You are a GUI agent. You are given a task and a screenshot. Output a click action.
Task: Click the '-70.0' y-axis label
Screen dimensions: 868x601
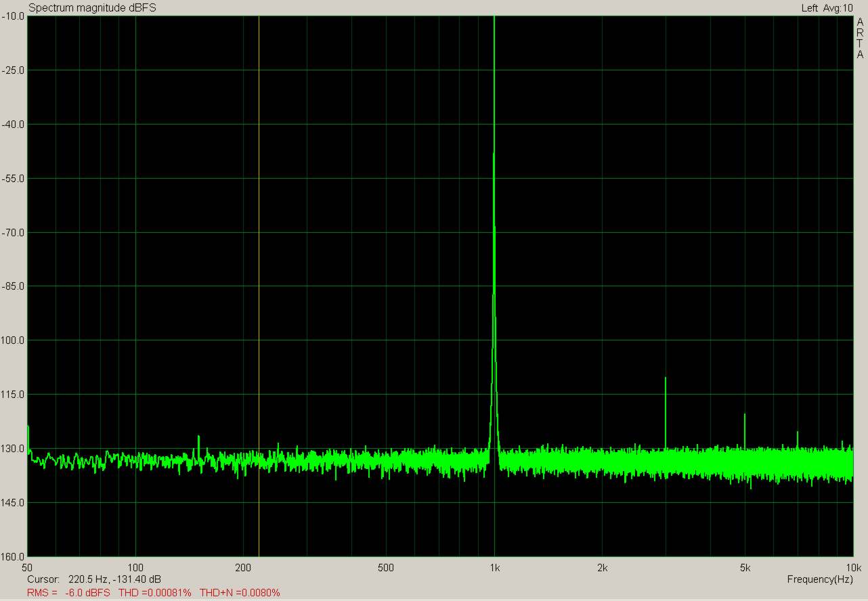[x=14, y=233]
